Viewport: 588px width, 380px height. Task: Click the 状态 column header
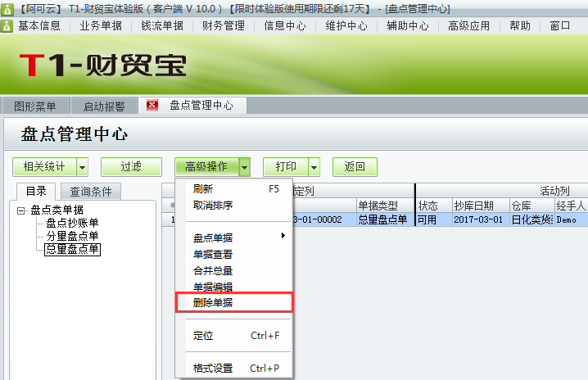coord(434,206)
